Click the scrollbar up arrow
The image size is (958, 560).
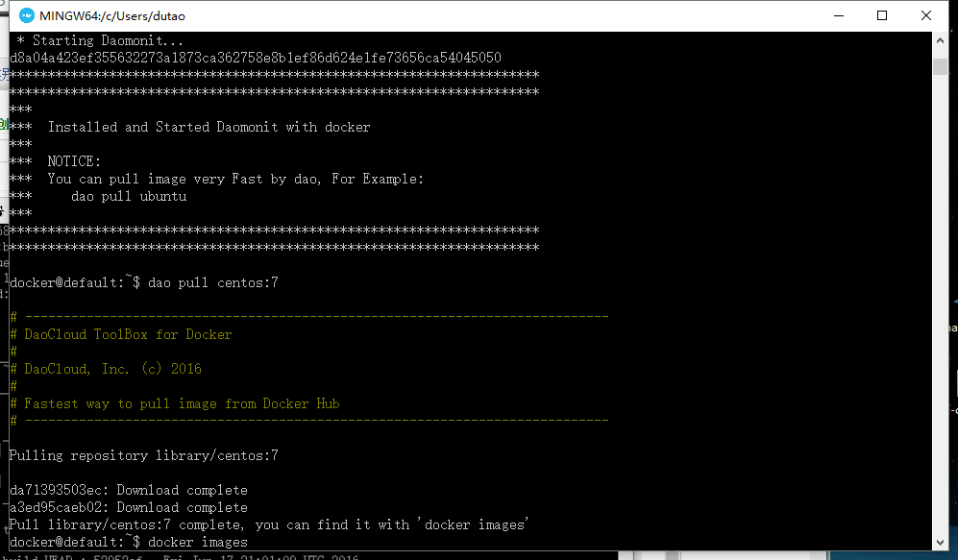click(941, 41)
